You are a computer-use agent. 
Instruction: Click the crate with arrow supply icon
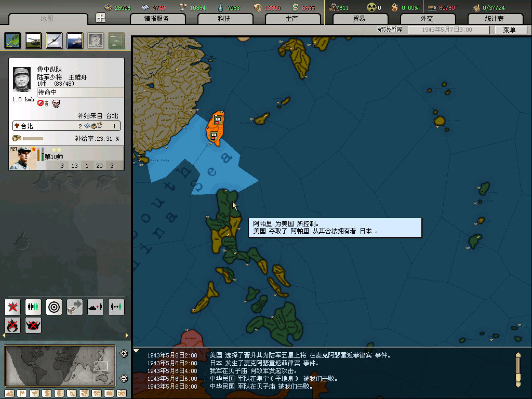pos(75,307)
